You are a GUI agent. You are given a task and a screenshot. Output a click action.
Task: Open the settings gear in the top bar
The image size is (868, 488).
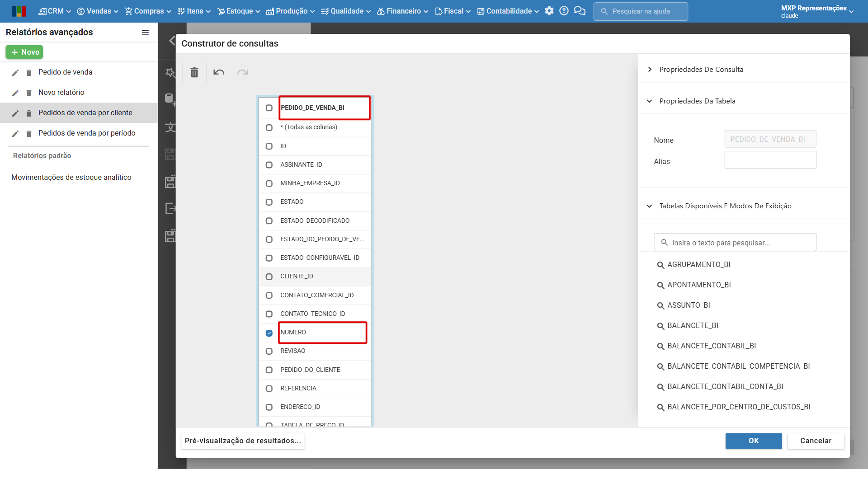[549, 11]
